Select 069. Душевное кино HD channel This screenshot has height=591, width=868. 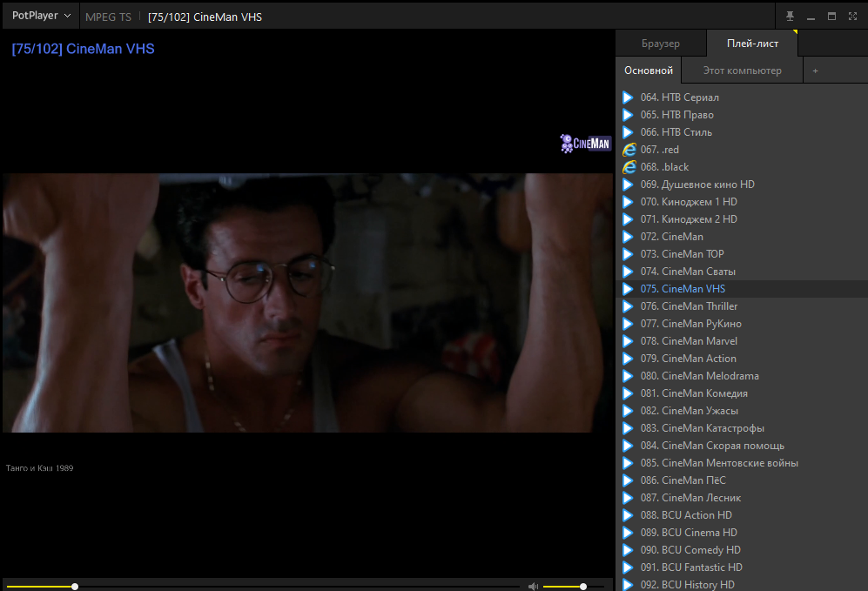pyautogui.click(x=697, y=185)
